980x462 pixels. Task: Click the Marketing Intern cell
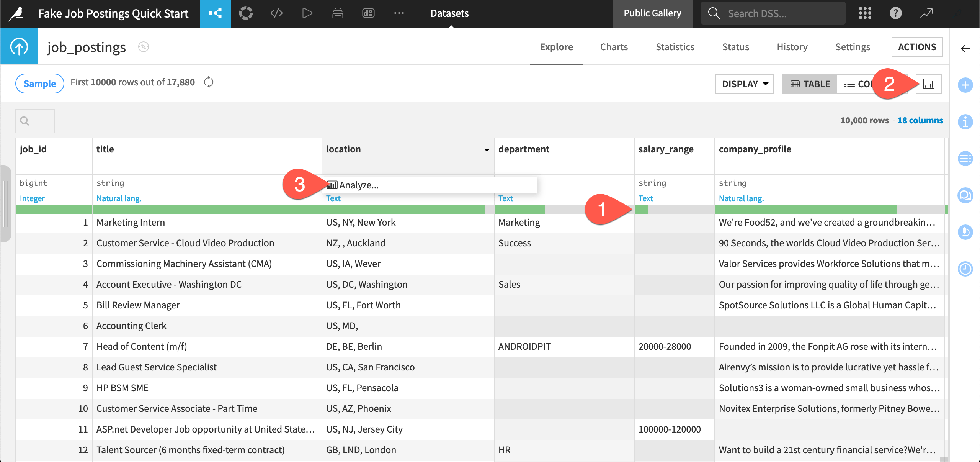(207, 223)
